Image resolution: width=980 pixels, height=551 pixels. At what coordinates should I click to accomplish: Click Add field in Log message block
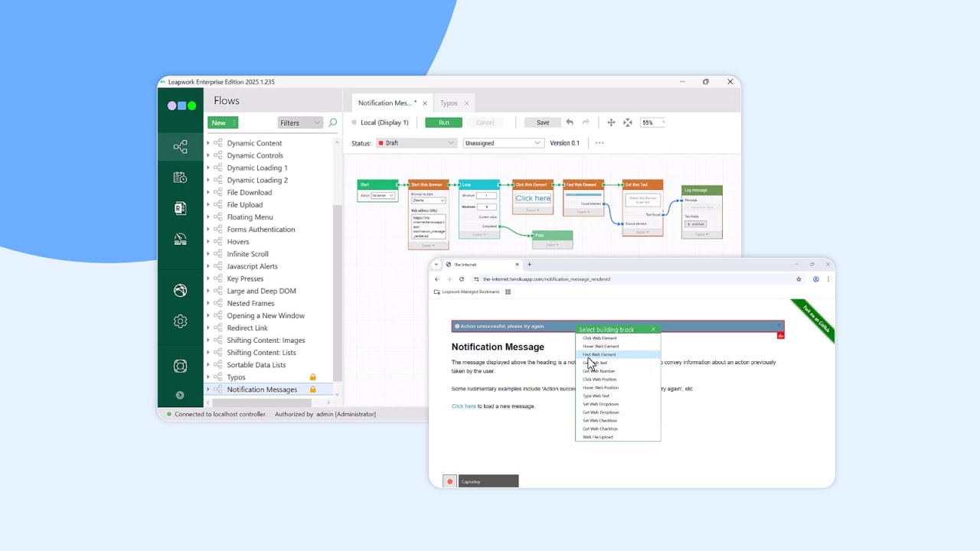click(695, 224)
